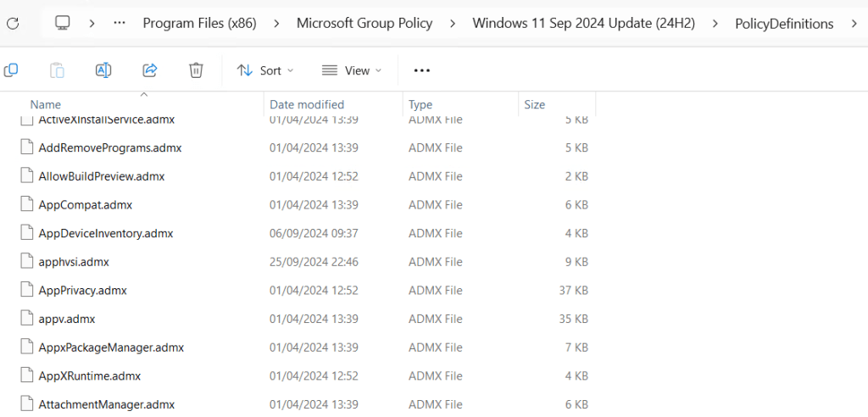Image resolution: width=868 pixels, height=417 pixels.
Task: Open the Sort dropdown menu
Action: [265, 70]
